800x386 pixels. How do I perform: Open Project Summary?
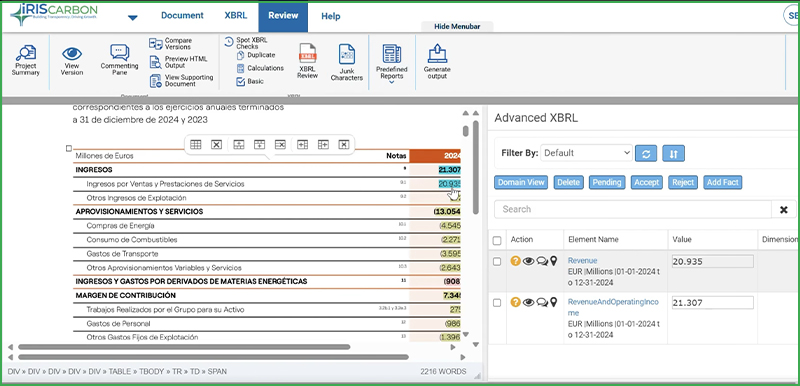point(26,60)
